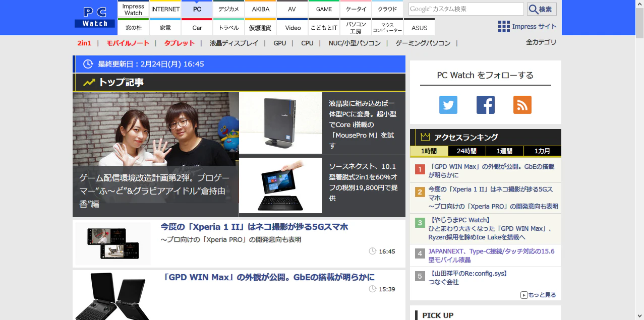644x320 pixels.
Task: Open the AV nav tab
Action: pos(292,9)
